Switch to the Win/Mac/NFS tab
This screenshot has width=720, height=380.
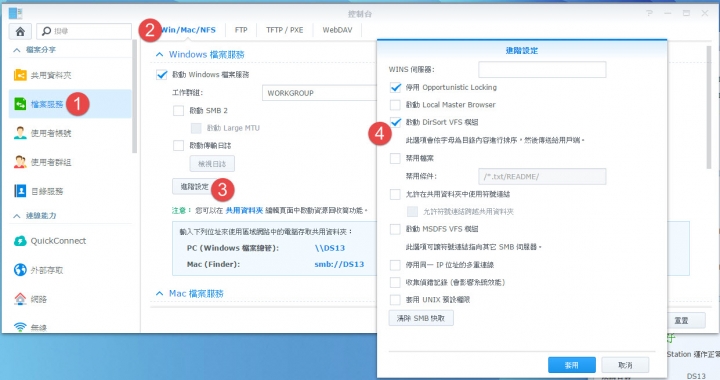click(188, 30)
